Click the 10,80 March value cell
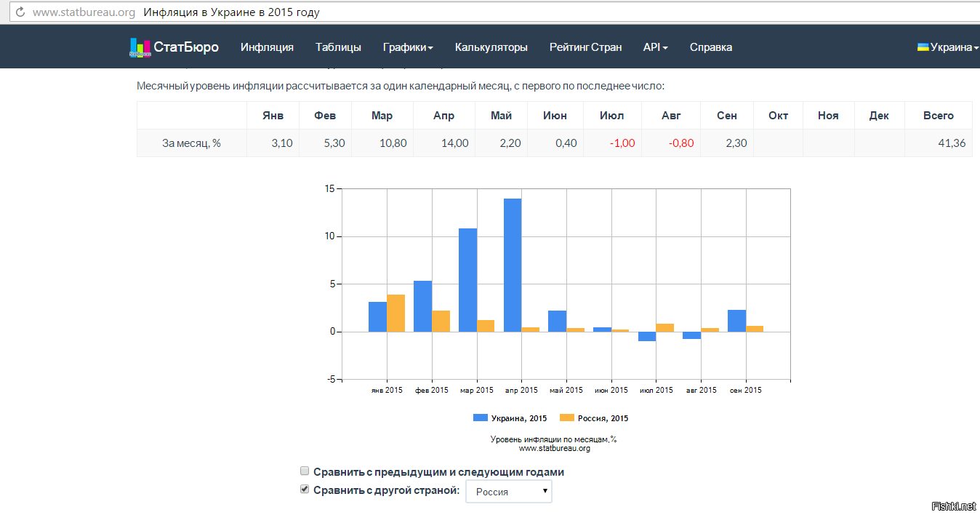This screenshot has width=980, height=515. click(x=382, y=143)
